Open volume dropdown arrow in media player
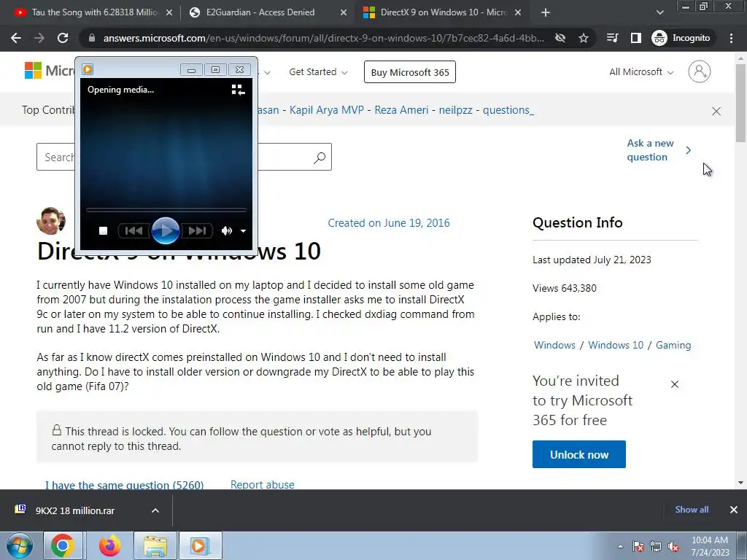Screen dimensions: 747x560 coord(243,231)
